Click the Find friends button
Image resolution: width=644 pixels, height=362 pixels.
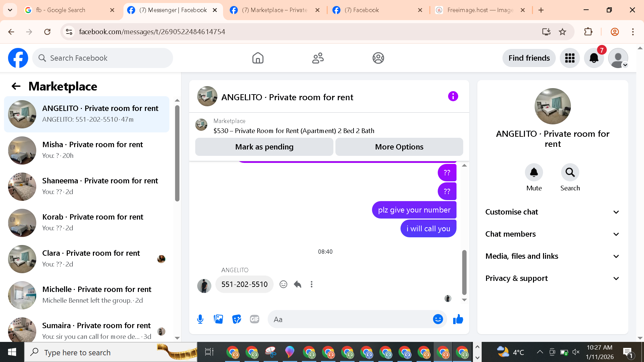pos(529,58)
